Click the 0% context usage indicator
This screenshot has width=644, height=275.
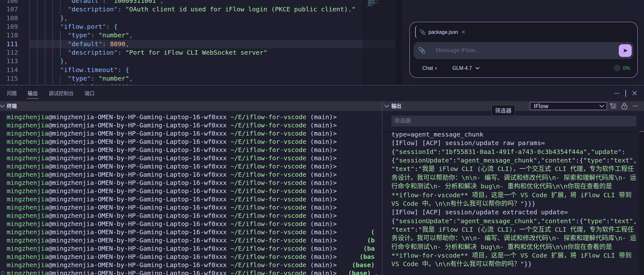click(622, 68)
